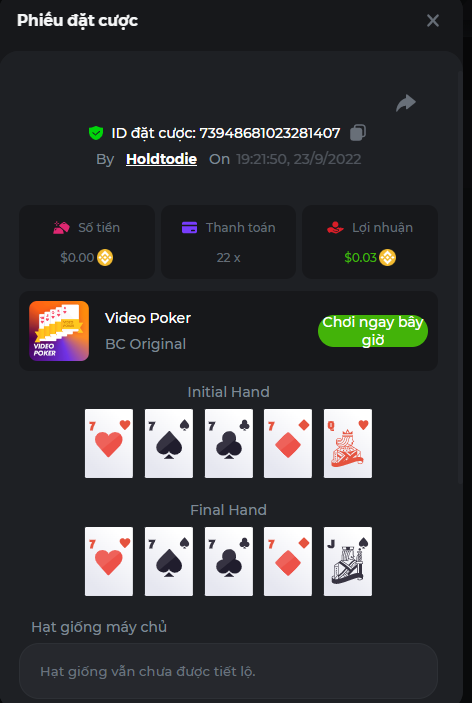Click the share arrow icon
The height and width of the screenshot is (703, 472).
[x=406, y=103]
